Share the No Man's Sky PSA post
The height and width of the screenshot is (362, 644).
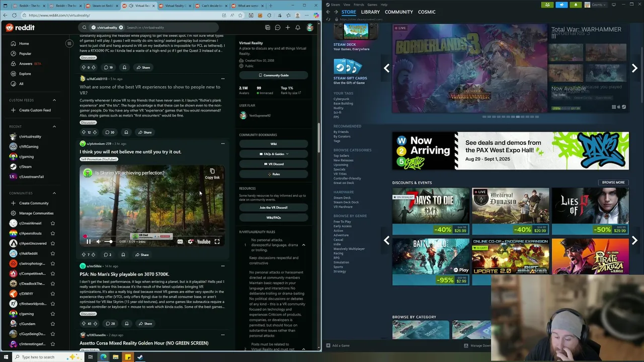145,324
